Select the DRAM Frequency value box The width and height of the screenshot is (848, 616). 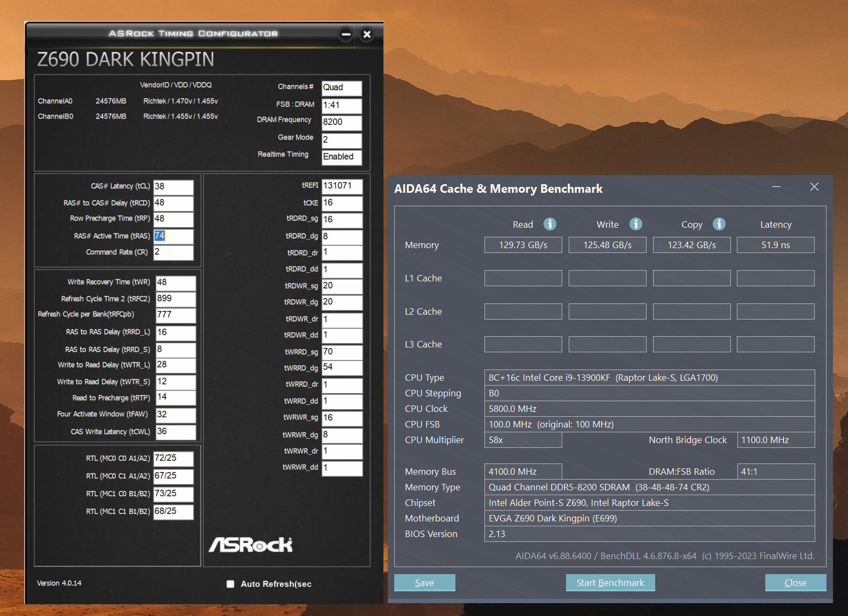coord(342,122)
